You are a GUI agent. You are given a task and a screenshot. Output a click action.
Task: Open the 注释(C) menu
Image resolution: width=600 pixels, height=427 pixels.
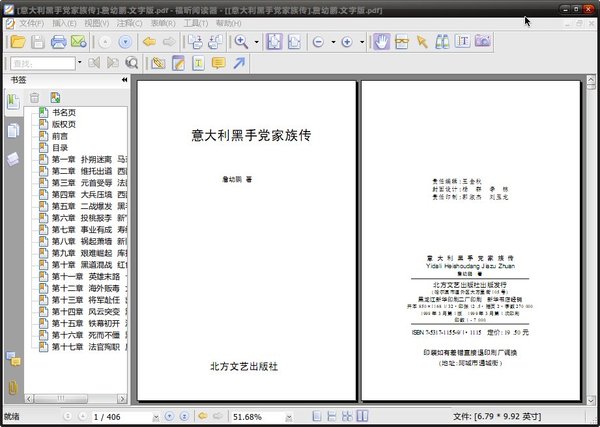point(129,23)
